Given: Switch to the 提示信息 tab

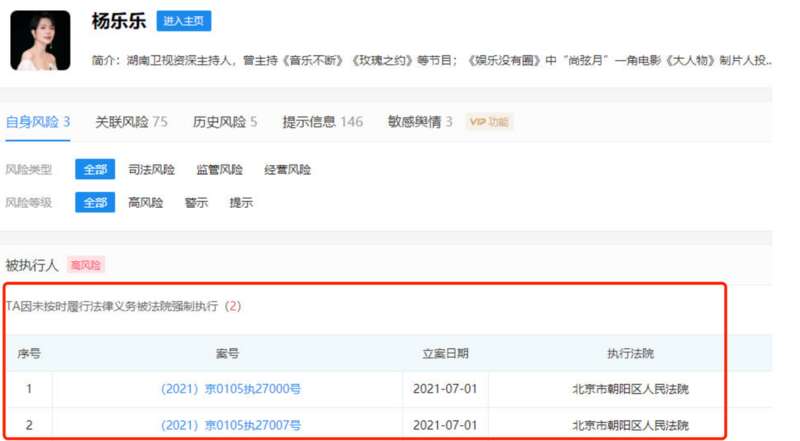Looking at the screenshot, I should 323,122.
